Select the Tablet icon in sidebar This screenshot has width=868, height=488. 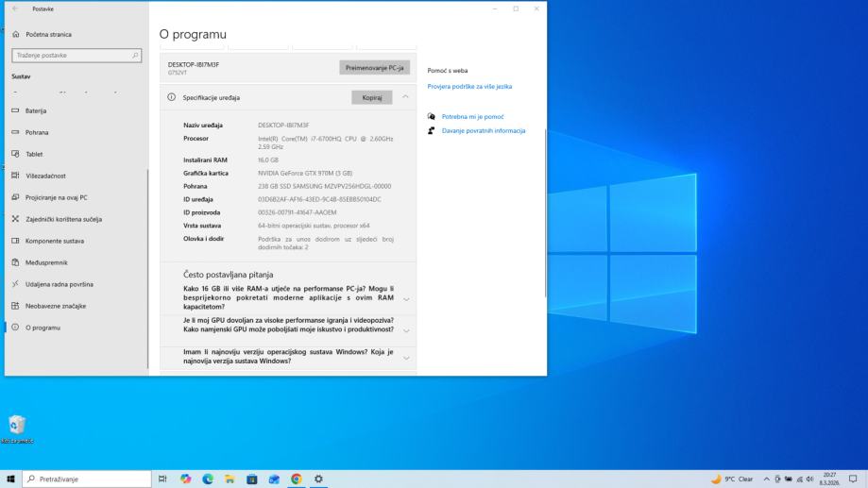tap(15, 154)
